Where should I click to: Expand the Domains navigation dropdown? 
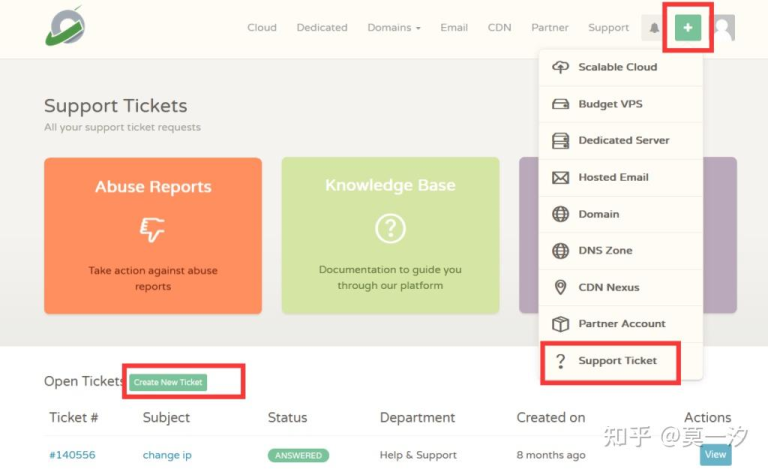tap(393, 28)
